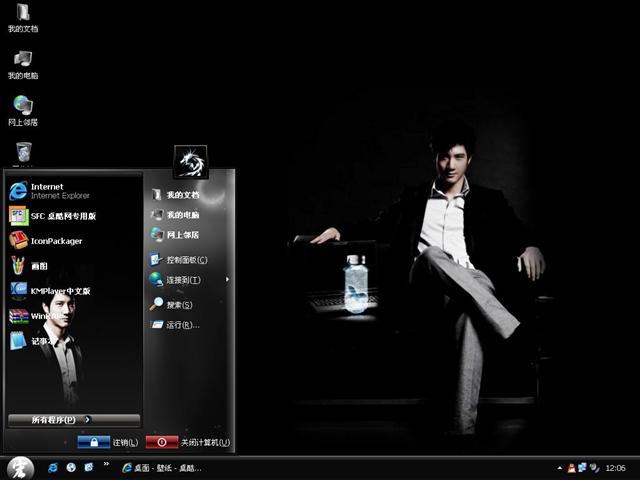Open 控制面板(C) from the Start menu

[185, 260]
